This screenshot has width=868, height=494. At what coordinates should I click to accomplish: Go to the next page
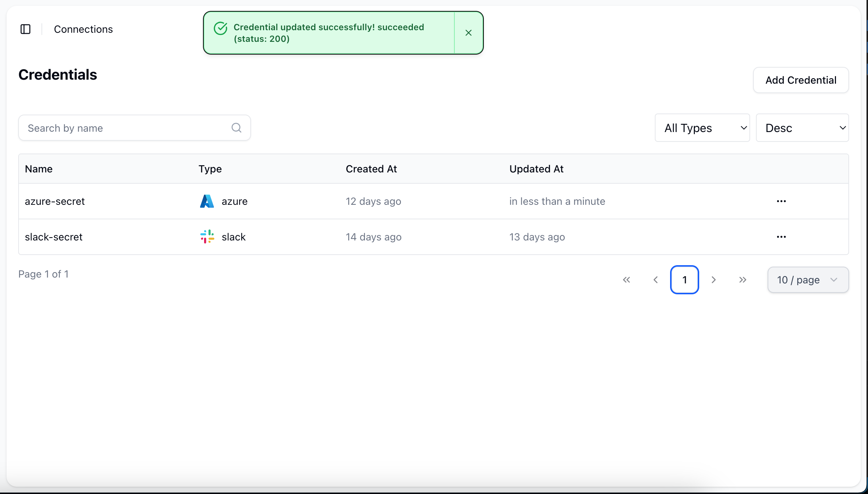[713, 280]
